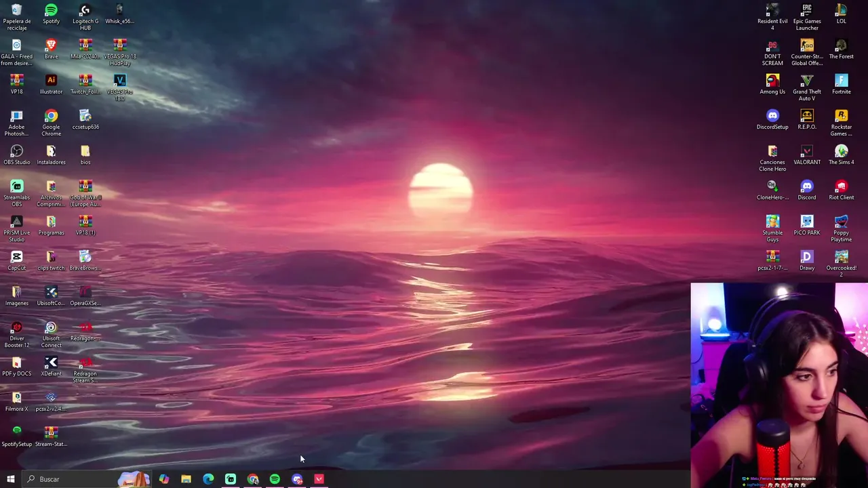Select the Poppy Playtime desktop shortcut
The height and width of the screenshot is (488, 868).
pos(841,228)
